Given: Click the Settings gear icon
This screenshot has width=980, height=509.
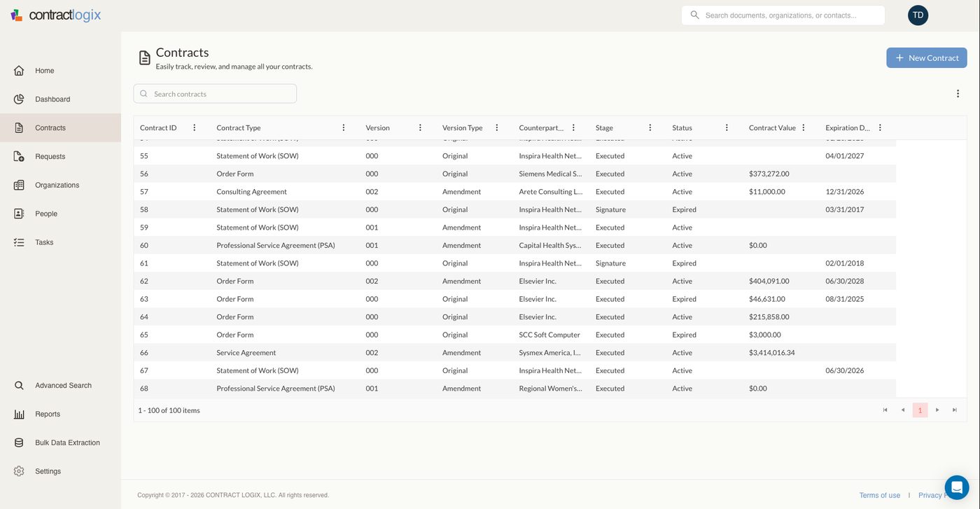Looking at the screenshot, I should coord(19,472).
